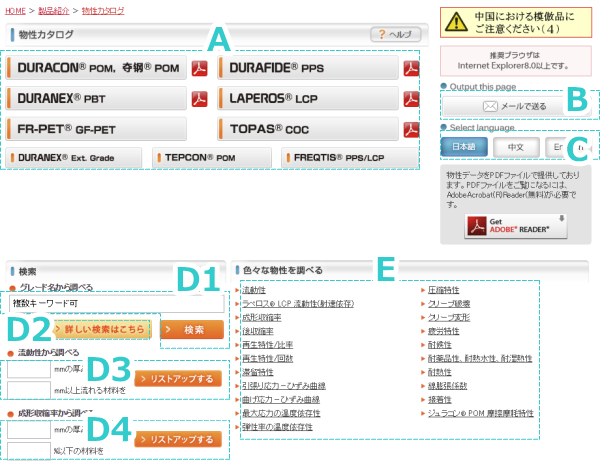
Task: Select DURAFIDE PPS product button
Action: (308, 68)
